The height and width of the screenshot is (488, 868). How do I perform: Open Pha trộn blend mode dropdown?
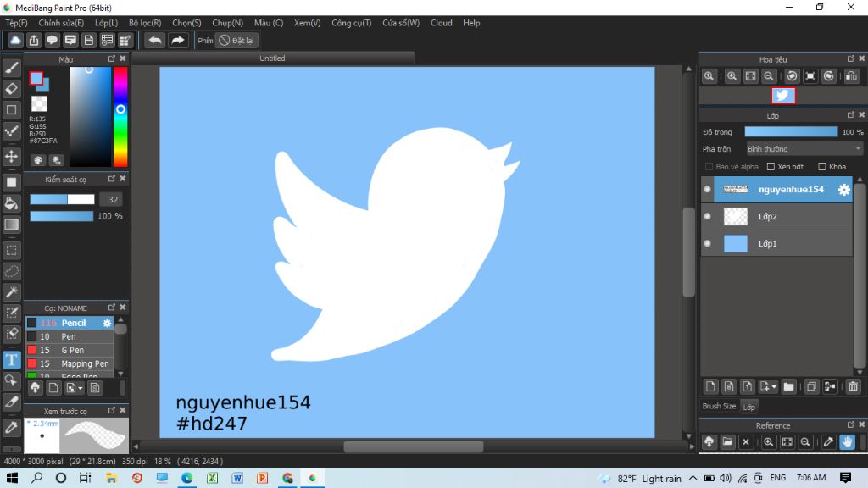coord(804,149)
